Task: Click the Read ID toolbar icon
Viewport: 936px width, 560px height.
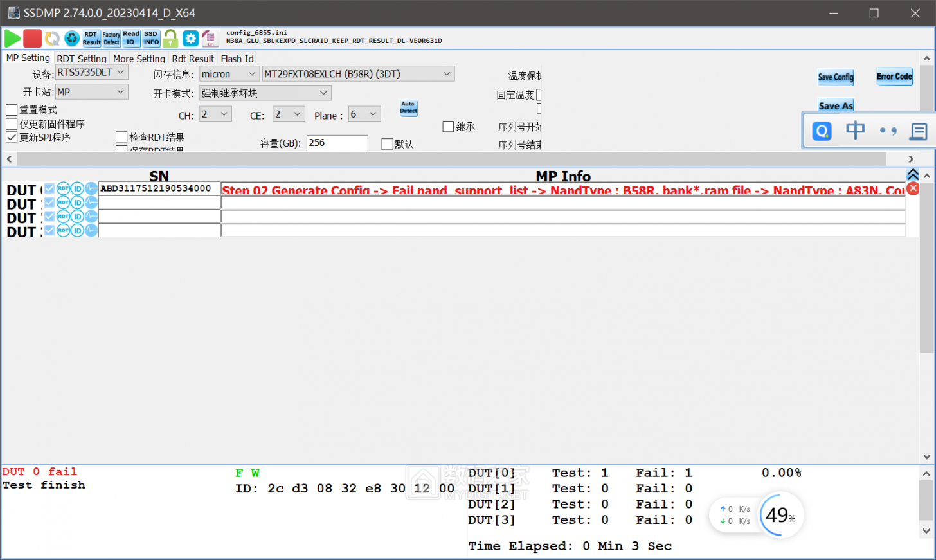Action: coord(131,39)
